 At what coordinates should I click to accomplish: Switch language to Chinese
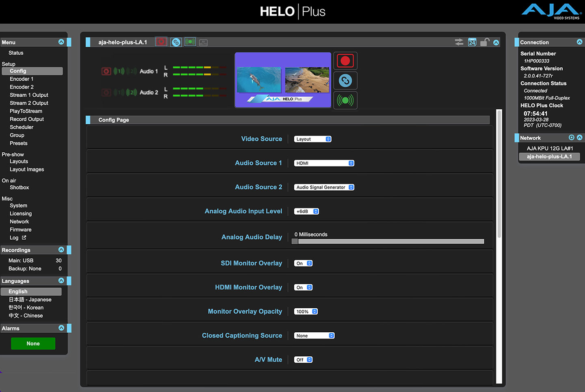(26, 316)
